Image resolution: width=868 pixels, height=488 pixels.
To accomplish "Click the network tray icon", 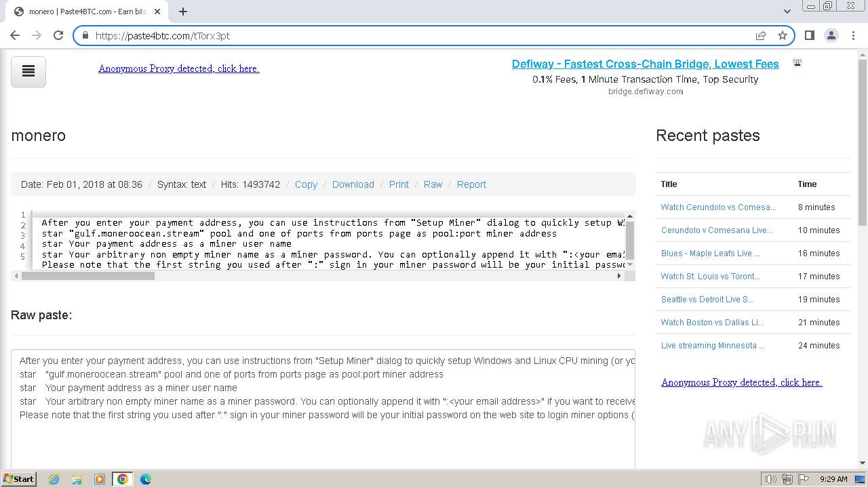I will tap(787, 479).
